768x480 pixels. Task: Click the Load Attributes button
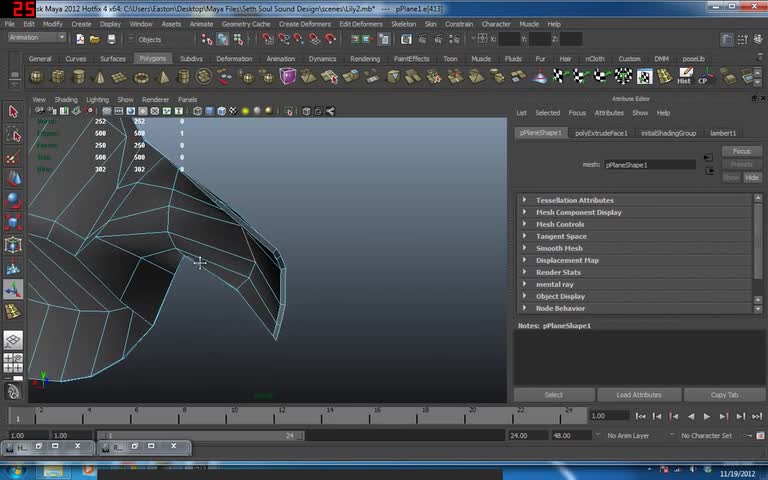tap(638, 395)
